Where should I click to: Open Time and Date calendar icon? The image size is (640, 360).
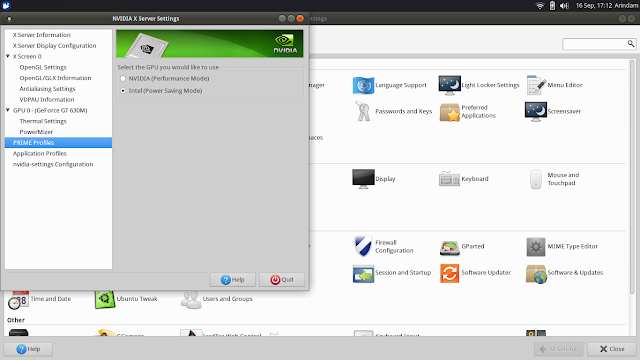pyautogui.click(x=18, y=300)
